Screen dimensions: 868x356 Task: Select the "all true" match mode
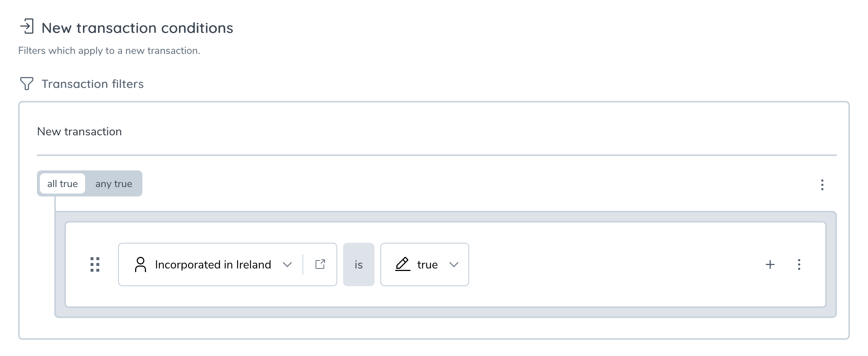tap(62, 184)
